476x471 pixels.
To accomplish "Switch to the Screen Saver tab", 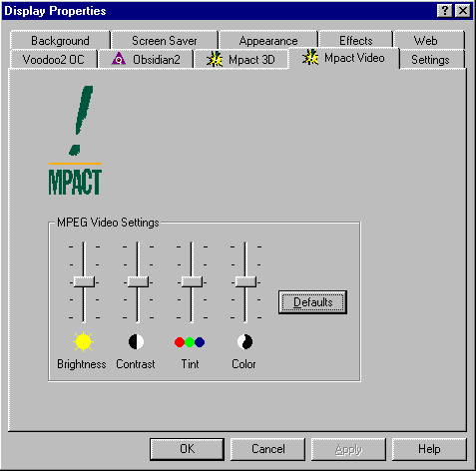I will [x=165, y=41].
